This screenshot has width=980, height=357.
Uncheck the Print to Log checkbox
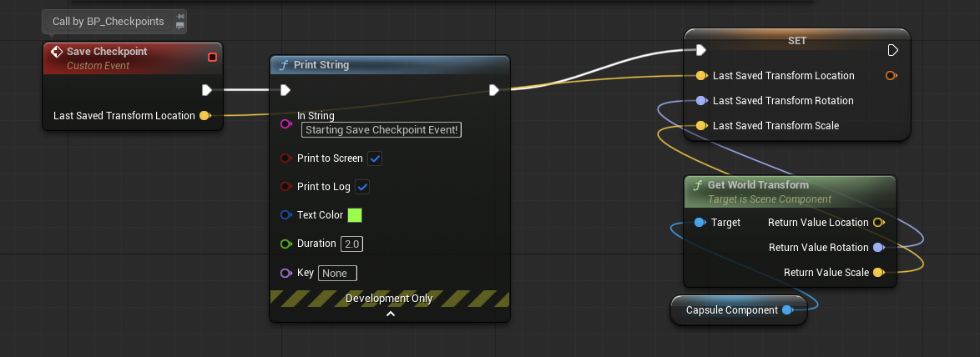pos(362,187)
